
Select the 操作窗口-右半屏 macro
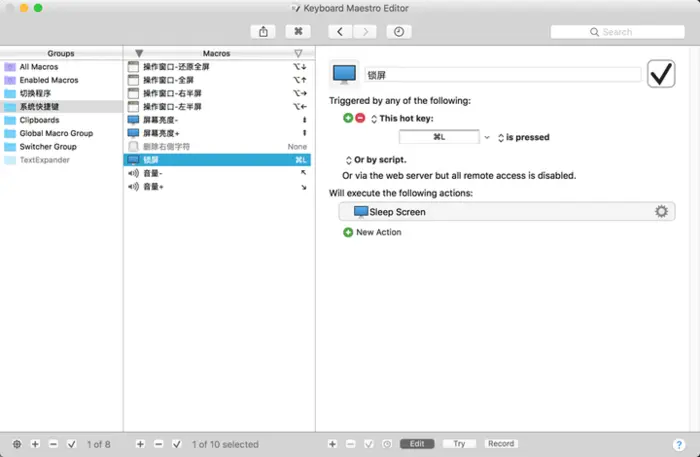click(217, 93)
